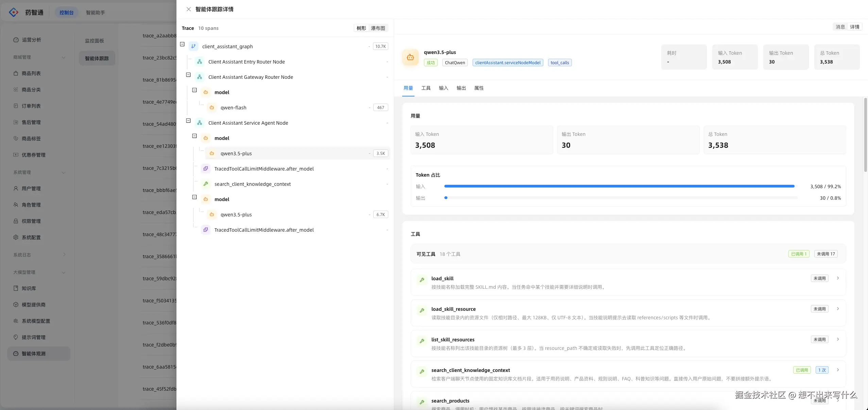Click the 输出 token ratio bar
Viewport: 868px width, 410px height.
(x=621, y=198)
